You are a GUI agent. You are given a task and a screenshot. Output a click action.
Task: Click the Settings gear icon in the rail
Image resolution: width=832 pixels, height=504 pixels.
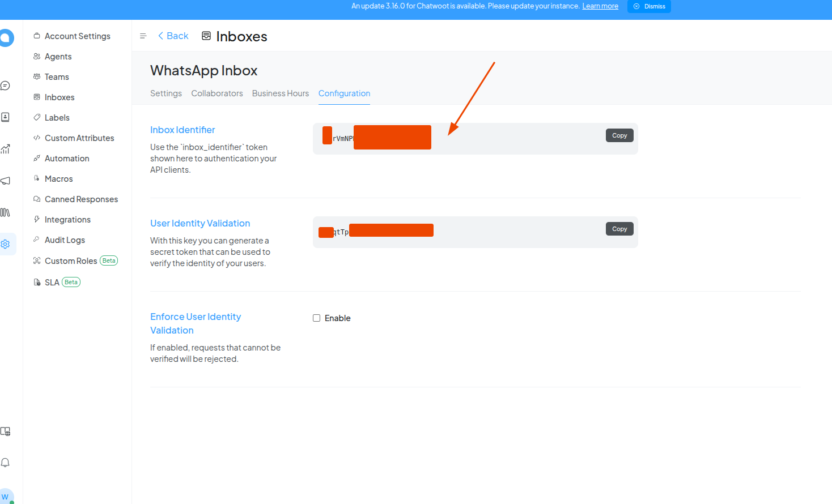pyautogui.click(x=6, y=244)
